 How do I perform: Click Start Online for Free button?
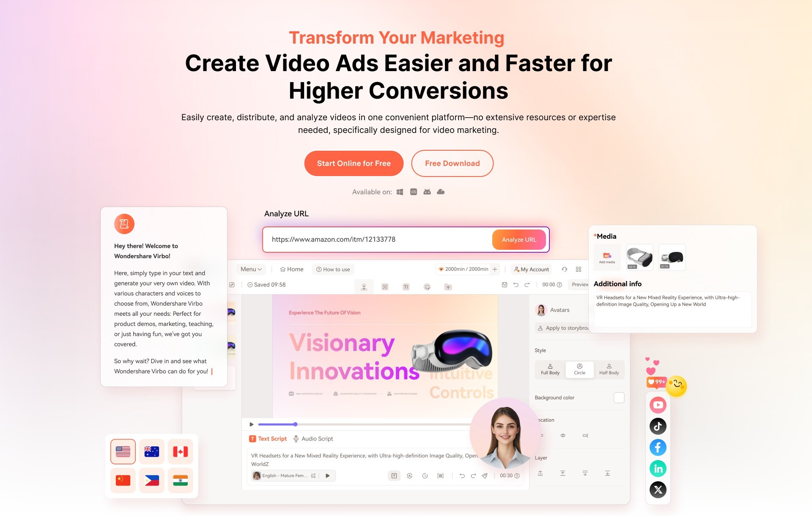353,163
